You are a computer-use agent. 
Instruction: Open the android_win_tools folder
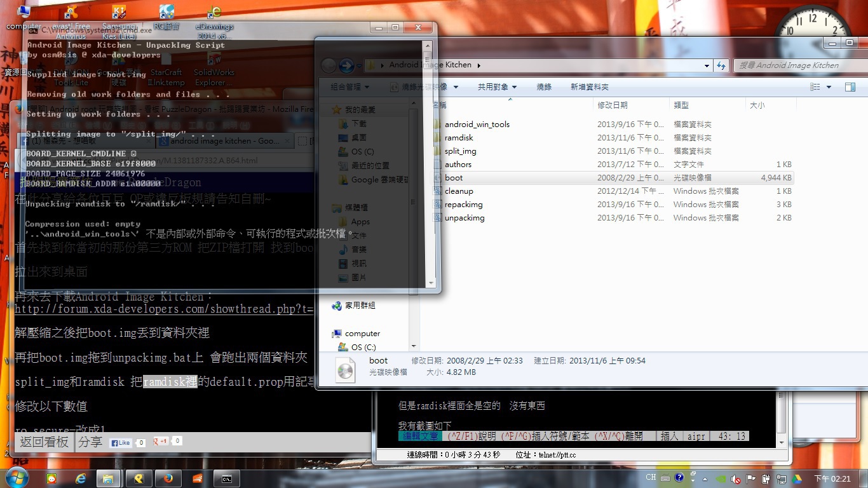477,125
